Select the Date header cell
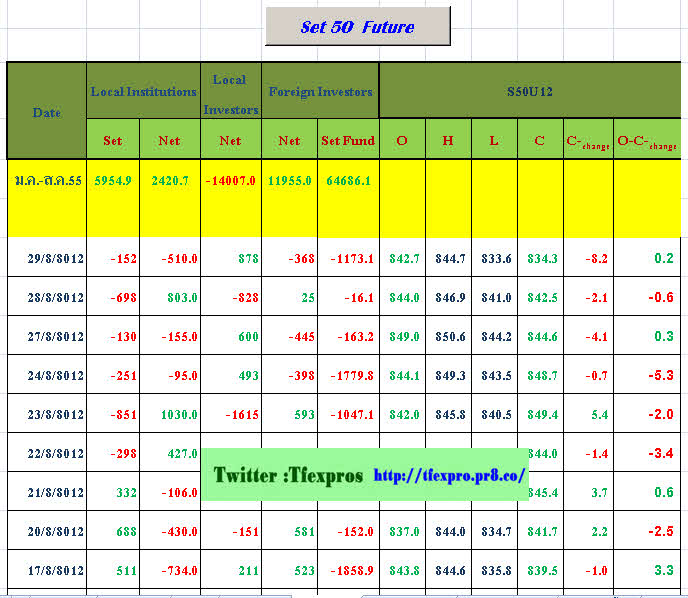 pyautogui.click(x=47, y=112)
